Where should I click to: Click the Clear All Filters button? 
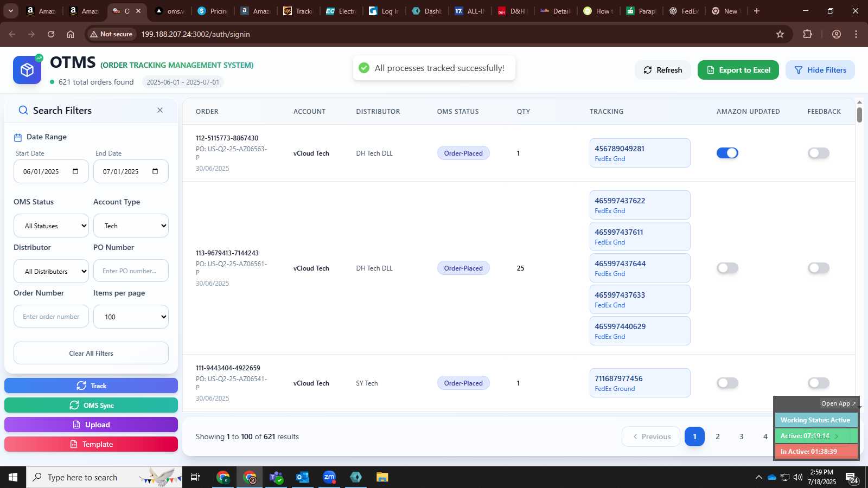click(x=91, y=353)
